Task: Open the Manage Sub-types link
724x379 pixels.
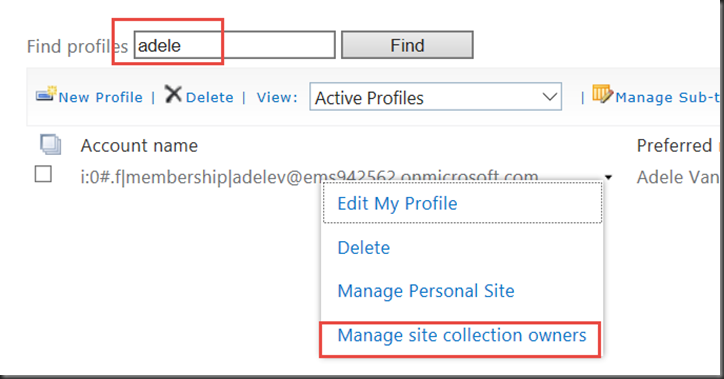Action: pos(668,97)
